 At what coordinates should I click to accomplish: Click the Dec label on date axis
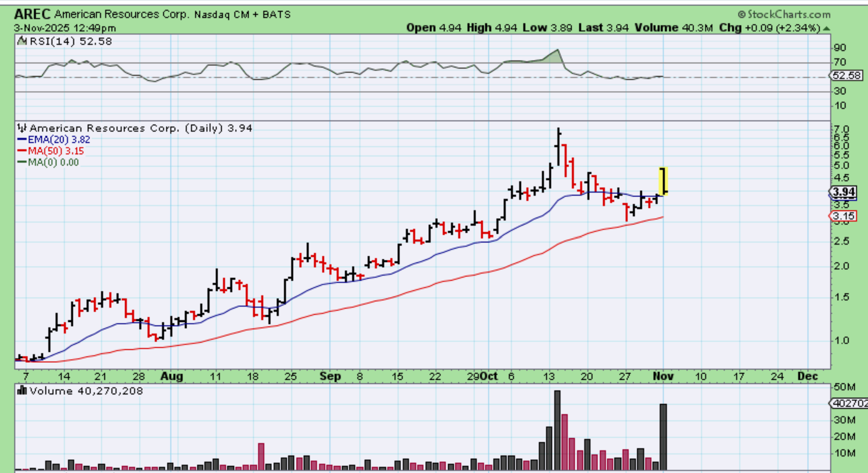point(808,377)
